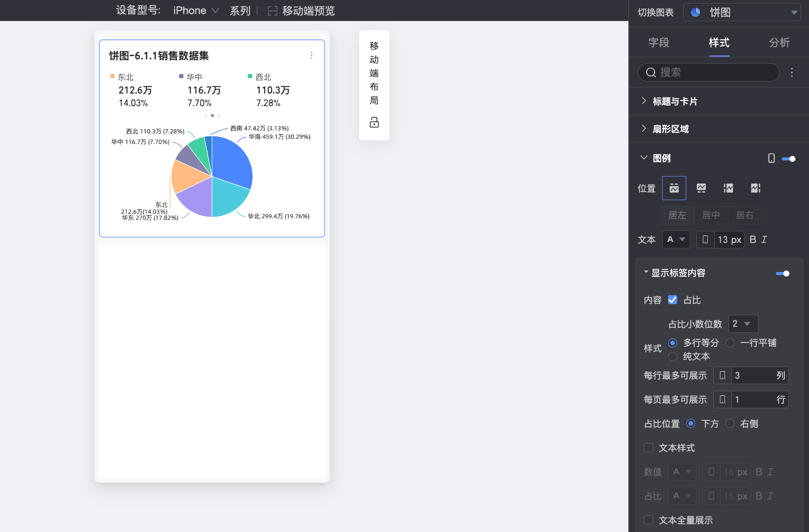Switch to the 字段 tab

point(659,43)
